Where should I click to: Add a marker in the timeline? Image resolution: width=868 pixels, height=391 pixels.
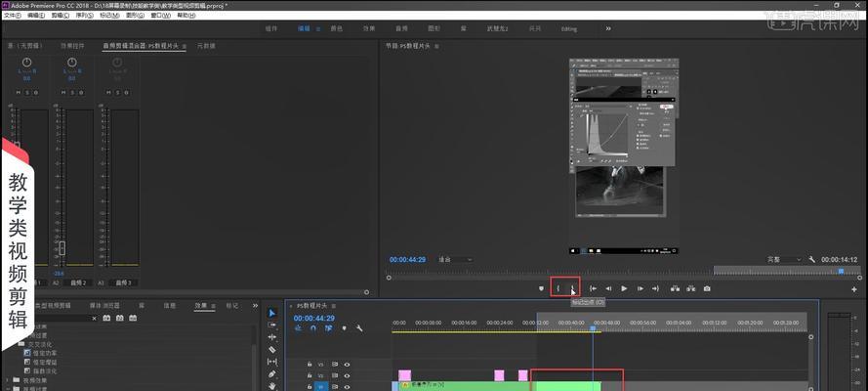(x=345, y=327)
